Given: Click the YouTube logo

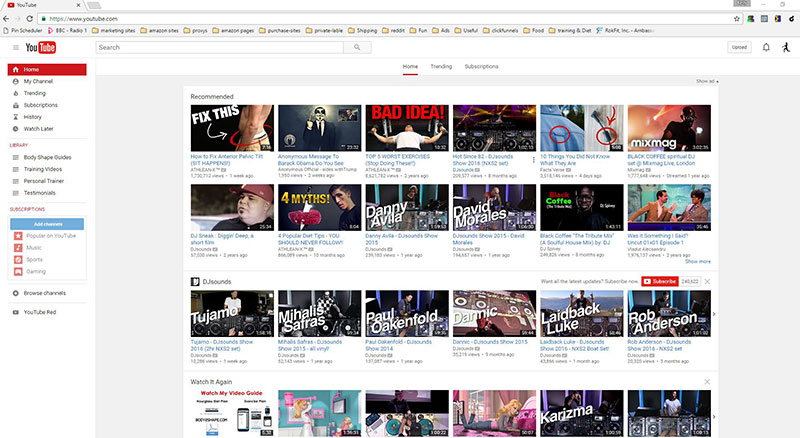Looking at the screenshot, I should (41, 47).
